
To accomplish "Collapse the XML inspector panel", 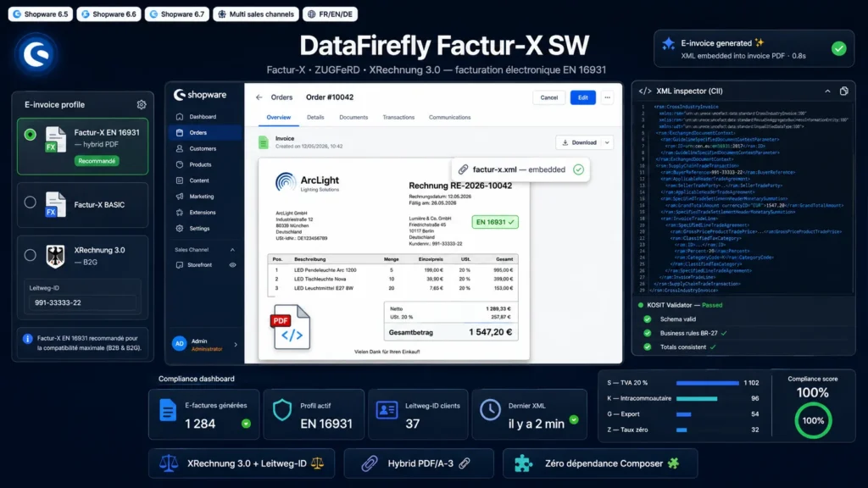I will click(827, 91).
